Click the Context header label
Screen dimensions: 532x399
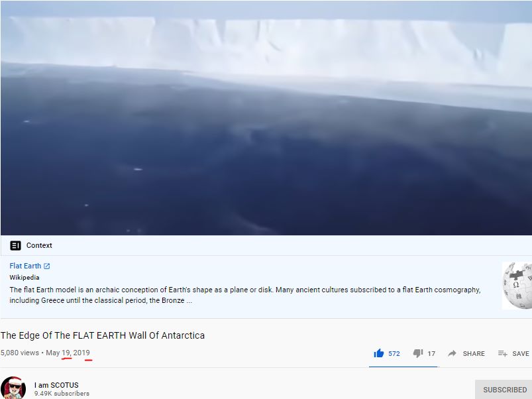[x=39, y=245]
